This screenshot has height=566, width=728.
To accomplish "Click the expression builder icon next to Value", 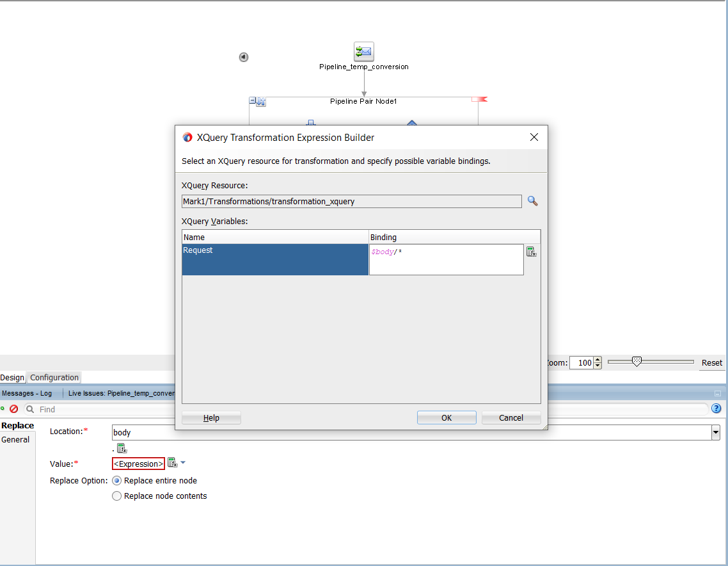I will pyautogui.click(x=172, y=463).
